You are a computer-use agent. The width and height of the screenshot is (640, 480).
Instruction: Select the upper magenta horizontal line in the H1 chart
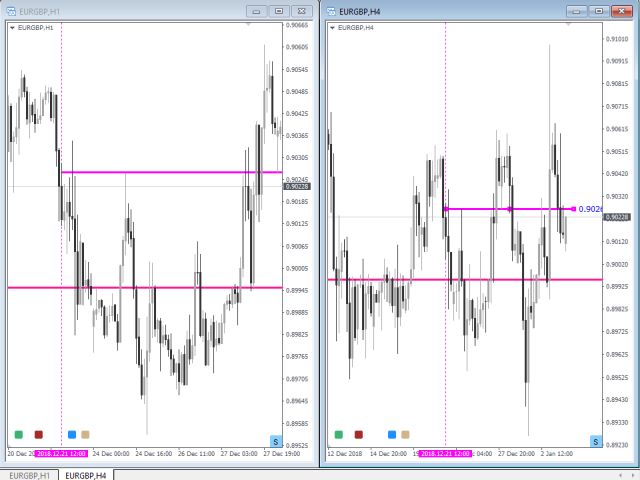[x=171, y=172]
